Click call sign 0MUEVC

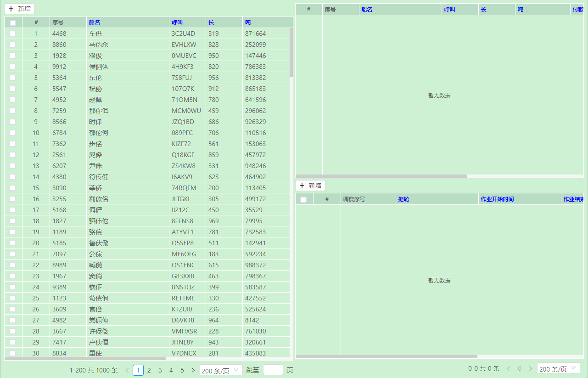184,56
